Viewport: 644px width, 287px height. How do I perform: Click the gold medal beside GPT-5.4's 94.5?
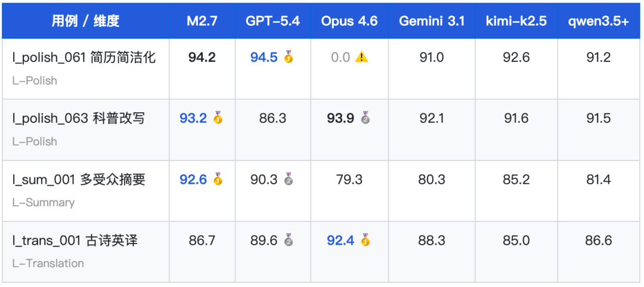point(289,57)
